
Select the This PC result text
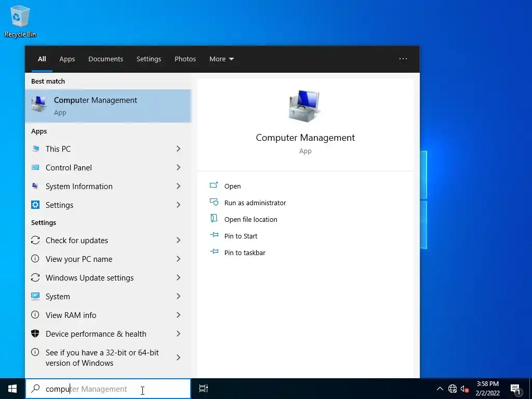click(x=58, y=149)
